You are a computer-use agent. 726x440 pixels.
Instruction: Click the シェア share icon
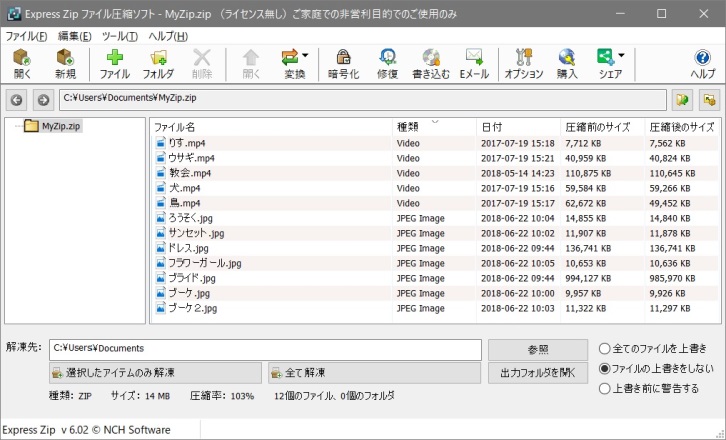pyautogui.click(x=607, y=63)
